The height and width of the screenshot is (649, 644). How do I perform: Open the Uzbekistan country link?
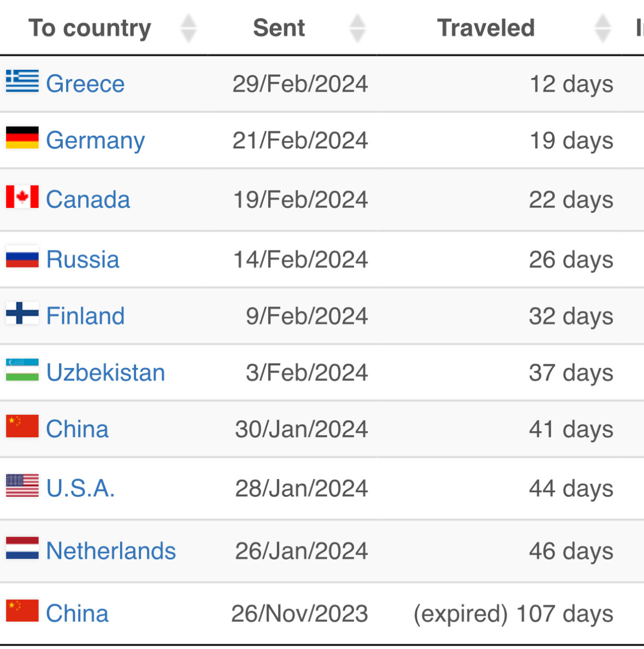105,373
